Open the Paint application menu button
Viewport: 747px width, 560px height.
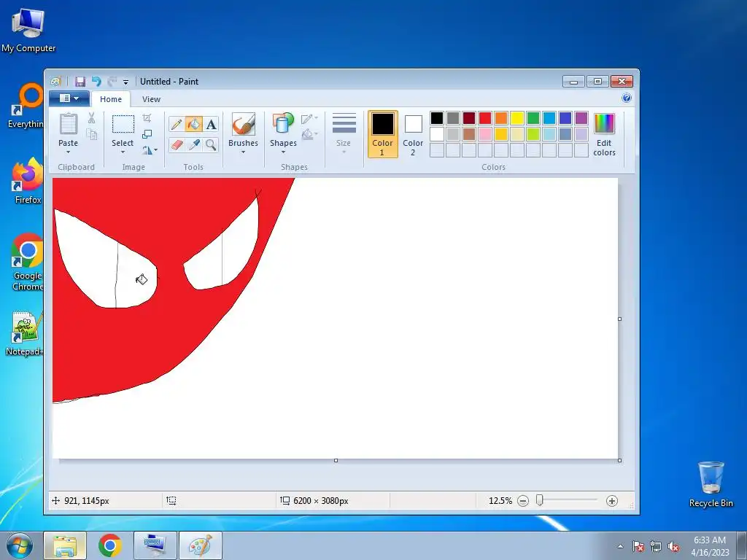(69, 98)
